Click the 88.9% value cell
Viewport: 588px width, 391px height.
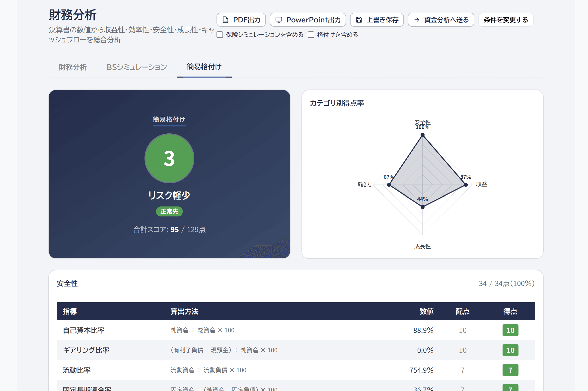tap(423, 330)
